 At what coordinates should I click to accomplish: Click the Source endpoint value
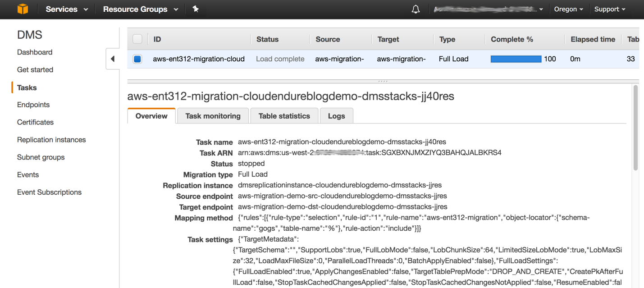coord(343,196)
